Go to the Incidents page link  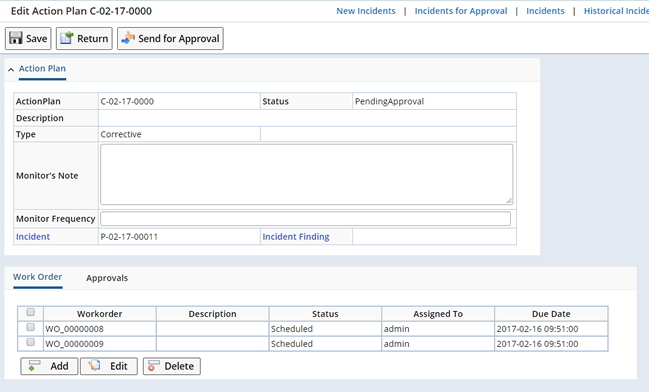(545, 11)
